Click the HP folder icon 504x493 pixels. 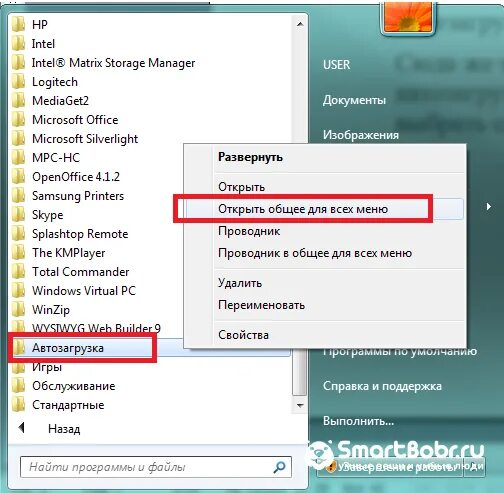click(18, 24)
